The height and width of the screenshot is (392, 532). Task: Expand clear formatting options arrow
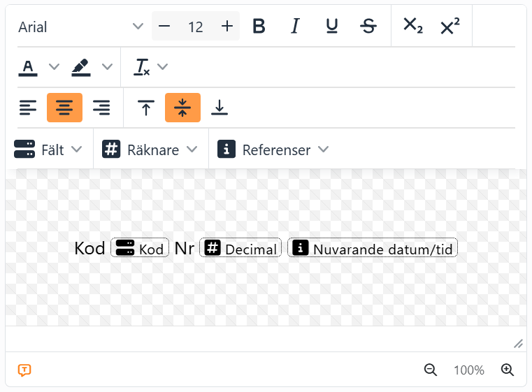pos(162,67)
